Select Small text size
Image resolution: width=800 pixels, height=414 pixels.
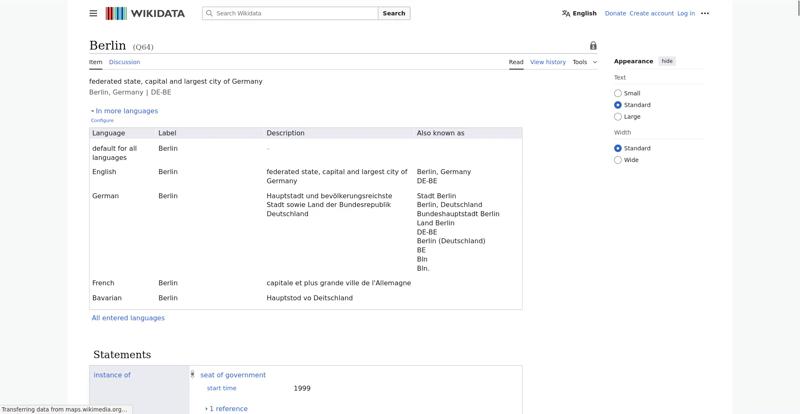(x=618, y=93)
